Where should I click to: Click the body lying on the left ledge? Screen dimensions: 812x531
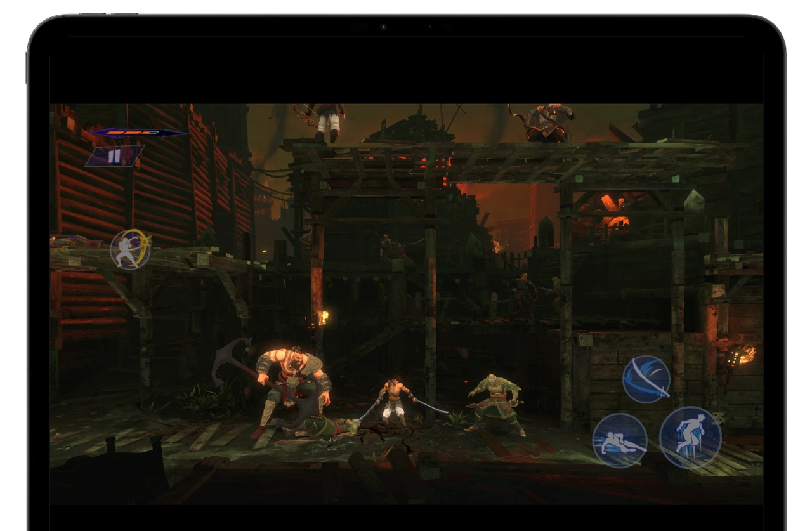pyautogui.click(x=76, y=242)
